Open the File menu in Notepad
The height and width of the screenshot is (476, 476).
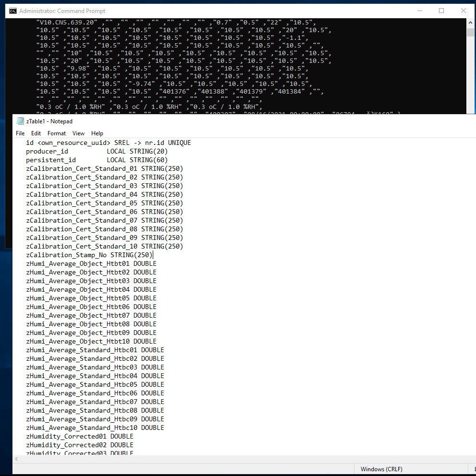pos(20,133)
